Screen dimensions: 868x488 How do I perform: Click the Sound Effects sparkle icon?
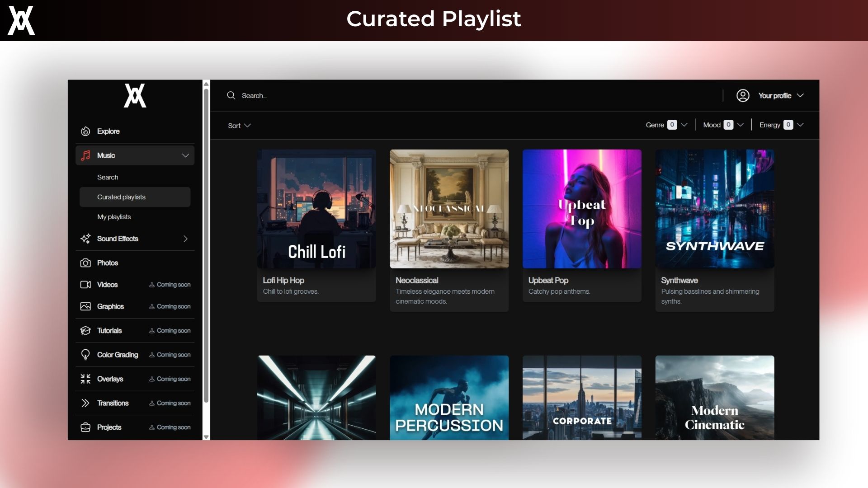[85, 239]
